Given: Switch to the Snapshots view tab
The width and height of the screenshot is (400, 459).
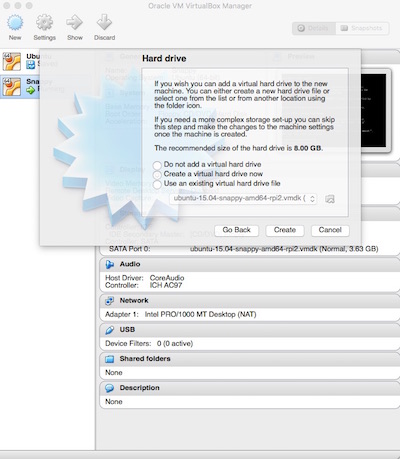Looking at the screenshot, I should coord(362,28).
